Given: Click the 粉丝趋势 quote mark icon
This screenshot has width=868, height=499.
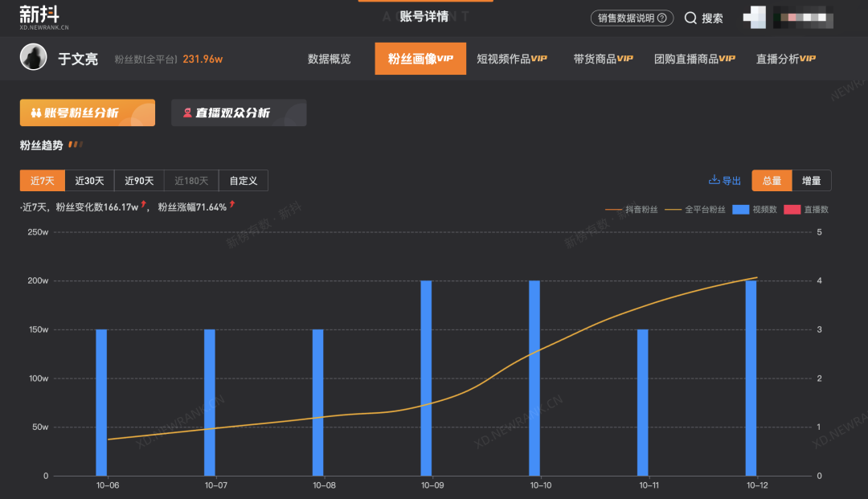Looking at the screenshot, I should 76,145.
